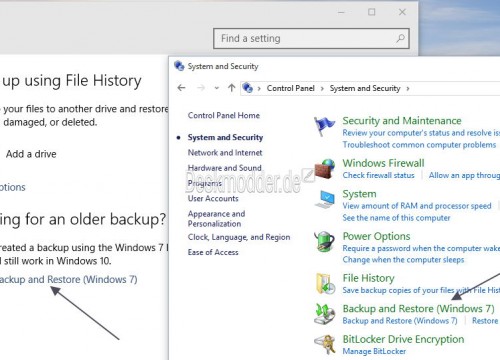Image resolution: width=500 pixels, height=360 pixels.
Task: Click the System and Security breadcrumb segment
Action: [x=365, y=88]
